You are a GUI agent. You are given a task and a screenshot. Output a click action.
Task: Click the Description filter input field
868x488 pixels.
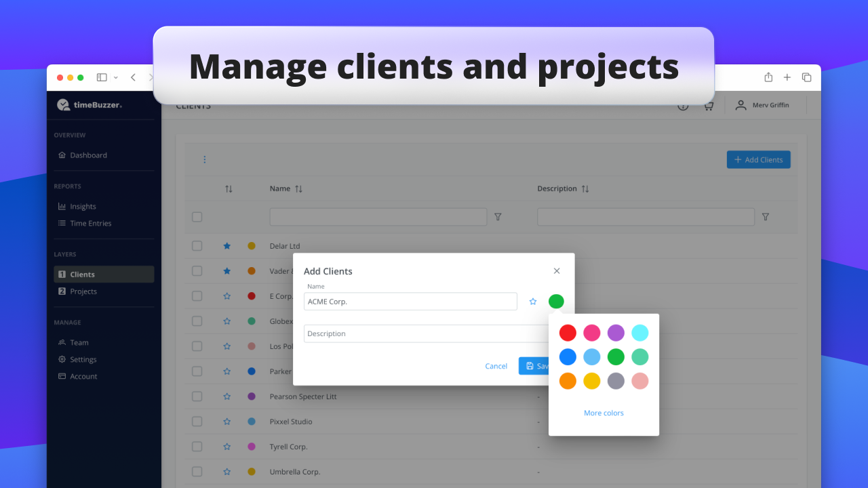click(x=646, y=217)
